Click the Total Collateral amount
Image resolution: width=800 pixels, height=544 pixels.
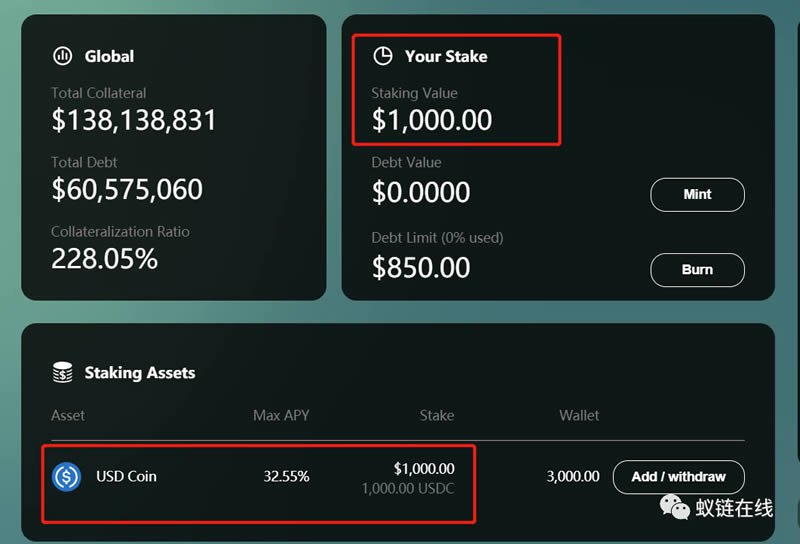[x=134, y=120]
